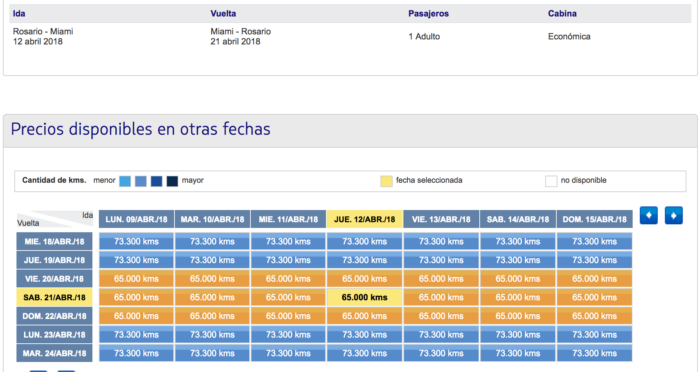Image resolution: width=700 pixels, height=372 pixels.
Task: Pick 65.000 kms for SAB. 14 and SAB. 21
Action: [x=518, y=297]
